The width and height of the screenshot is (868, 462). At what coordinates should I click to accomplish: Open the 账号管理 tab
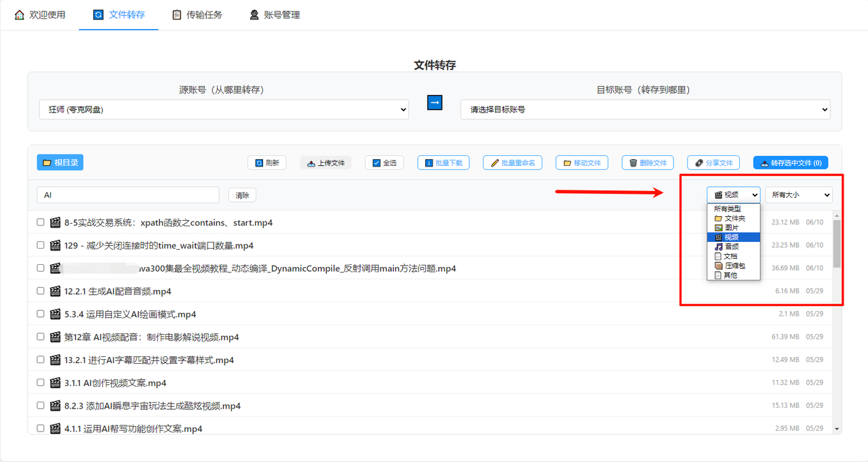coord(274,14)
